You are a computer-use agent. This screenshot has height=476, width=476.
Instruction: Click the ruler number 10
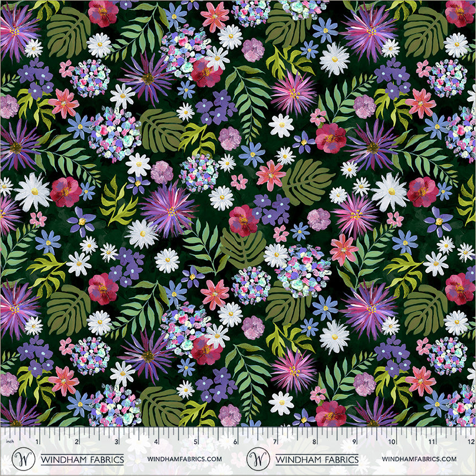point(392,441)
